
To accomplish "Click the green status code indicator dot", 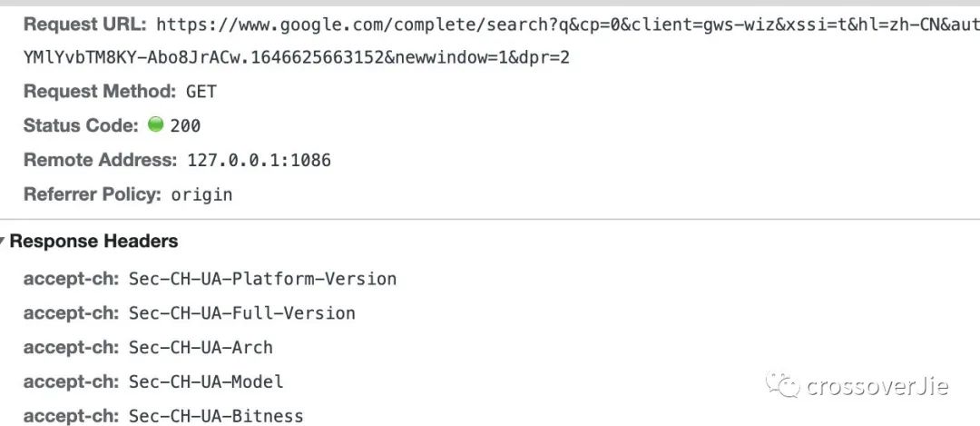I will (155, 124).
